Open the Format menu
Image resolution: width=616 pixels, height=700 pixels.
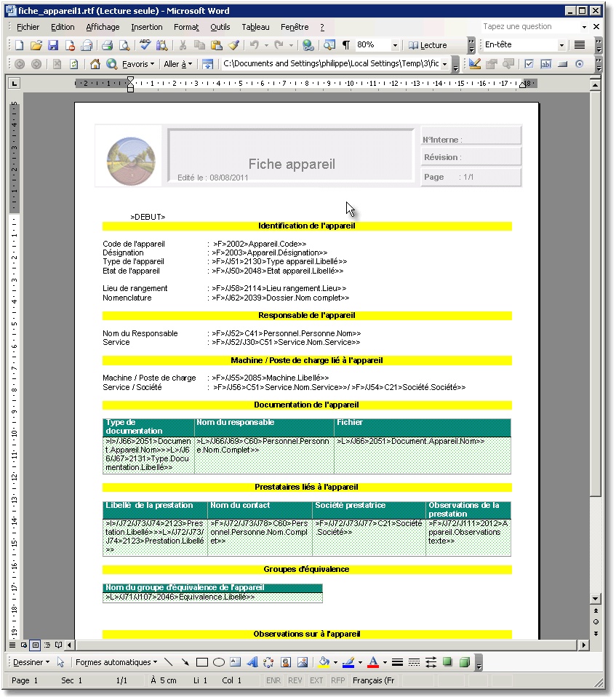[186, 27]
